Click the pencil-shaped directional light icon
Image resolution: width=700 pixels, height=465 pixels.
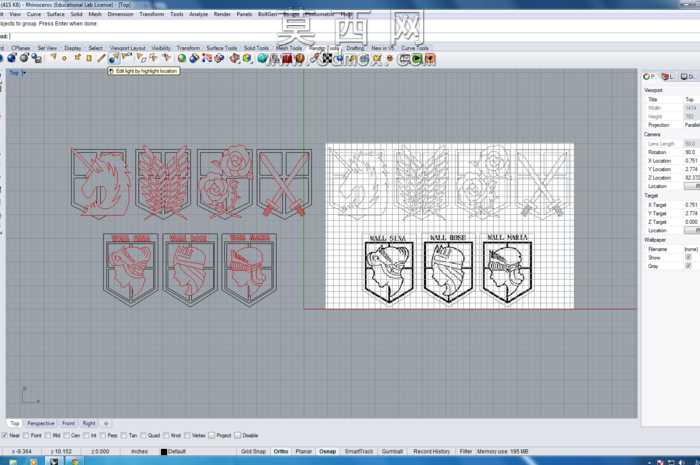point(101,58)
